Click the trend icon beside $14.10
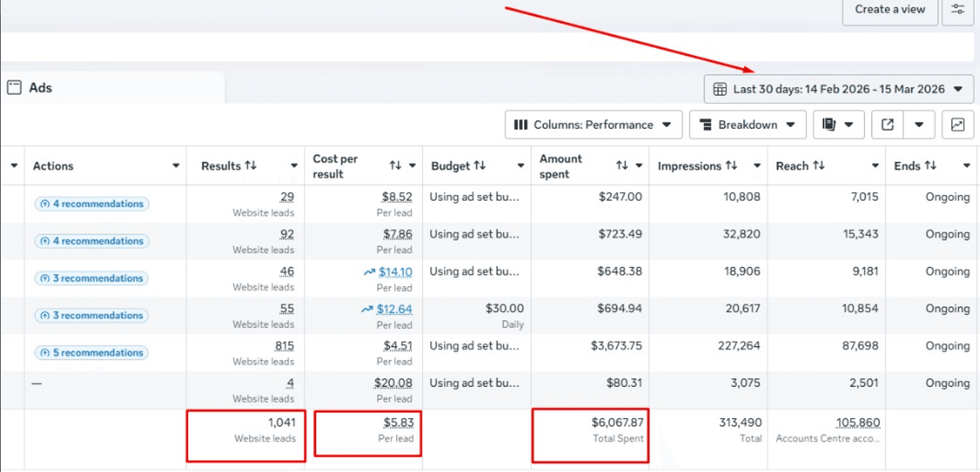Image resolution: width=980 pixels, height=472 pixels. coord(369,272)
